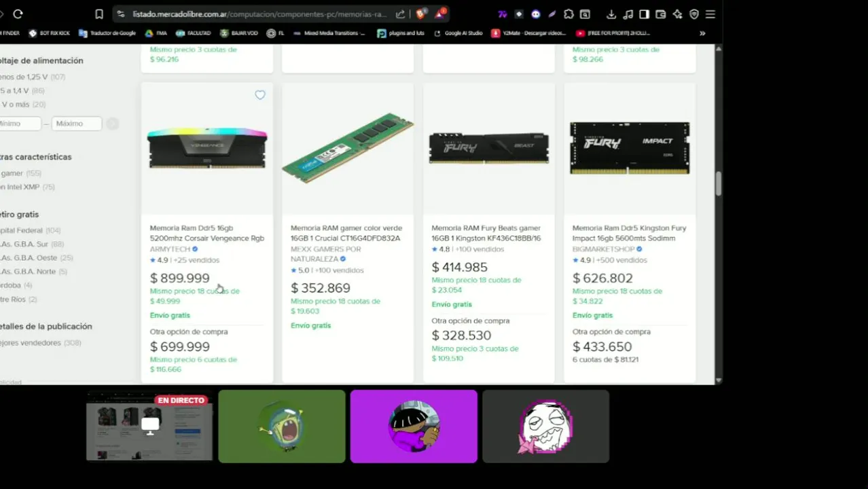
Task: Filter pickup by Capital Federal (104)
Action: (x=30, y=230)
